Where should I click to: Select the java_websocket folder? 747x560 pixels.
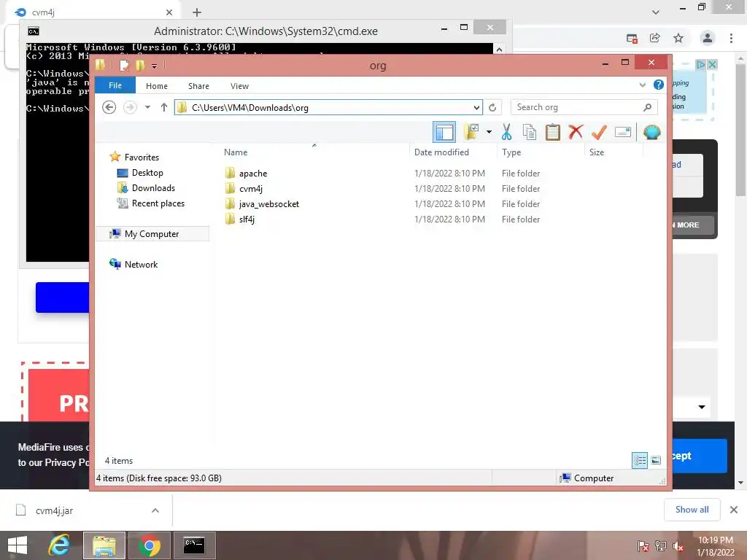(x=269, y=204)
